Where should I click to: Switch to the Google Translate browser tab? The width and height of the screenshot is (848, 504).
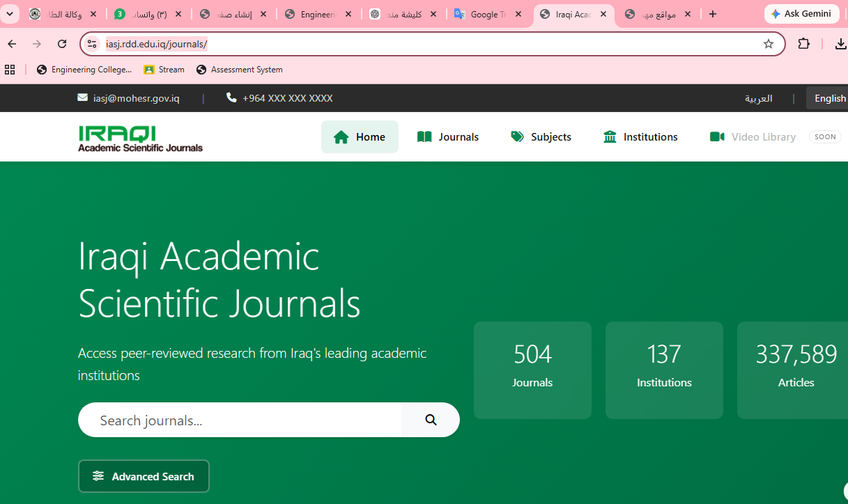tap(488, 14)
